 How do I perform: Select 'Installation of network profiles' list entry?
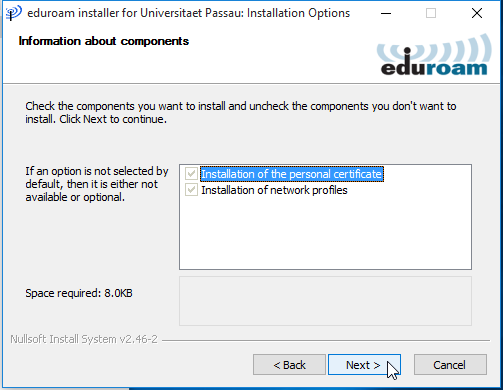tap(274, 190)
